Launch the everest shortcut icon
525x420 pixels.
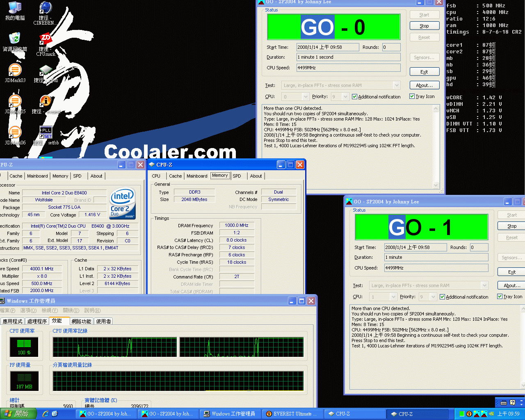[46, 104]
